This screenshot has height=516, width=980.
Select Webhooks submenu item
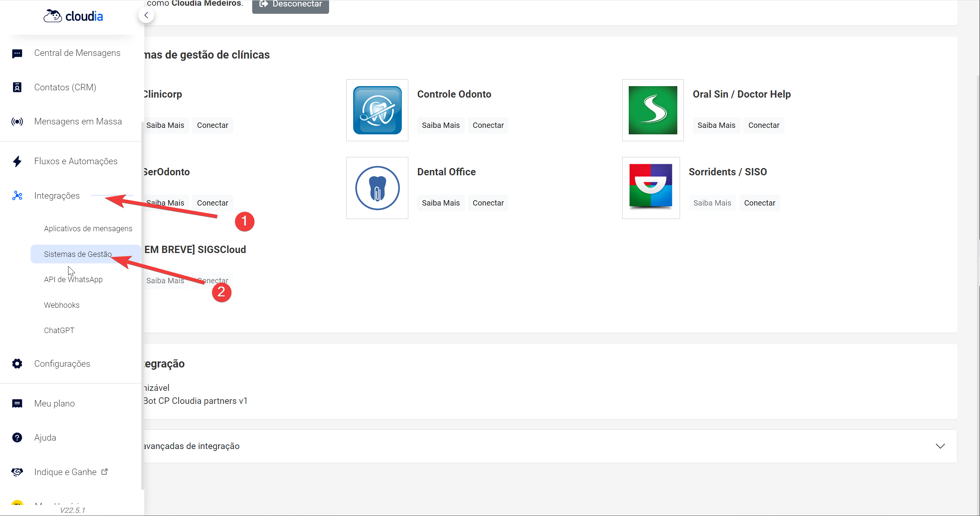click(x=62, y=305)
